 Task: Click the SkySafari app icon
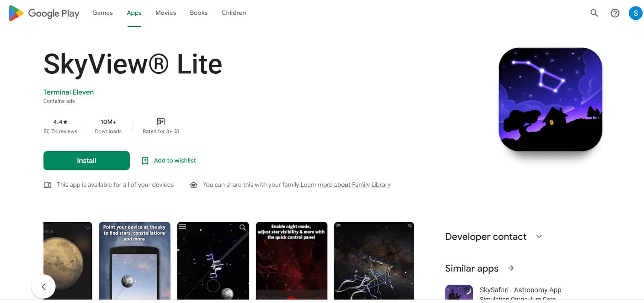click(x=459, y=292)
